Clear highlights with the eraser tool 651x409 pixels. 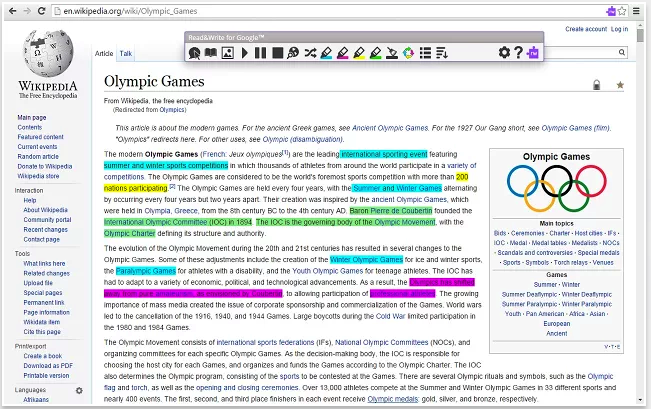click(392, 53)
